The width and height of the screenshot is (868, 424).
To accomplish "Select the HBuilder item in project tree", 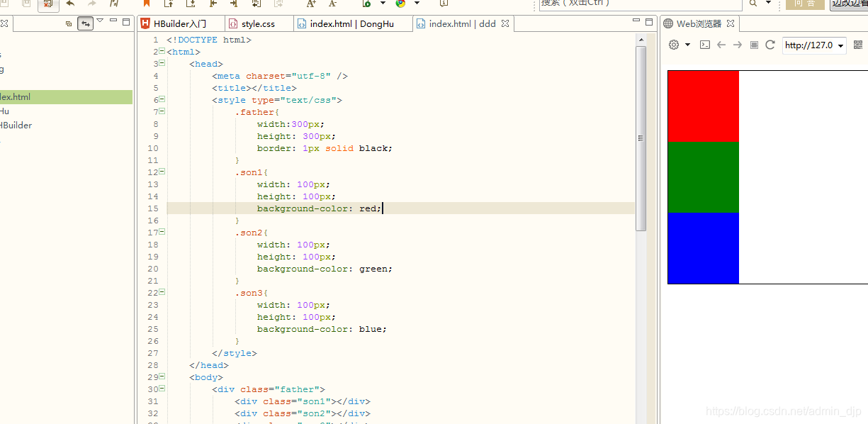I will click(x=16, y=125).
